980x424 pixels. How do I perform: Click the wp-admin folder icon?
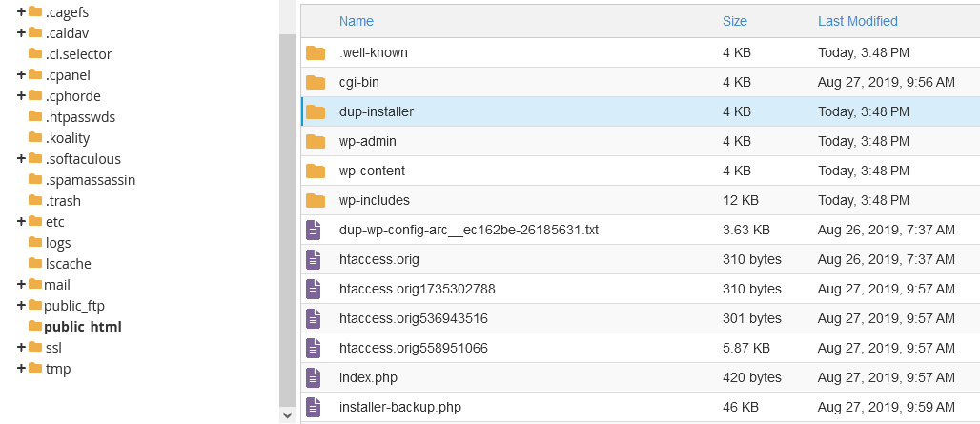(x=316, y=141)
